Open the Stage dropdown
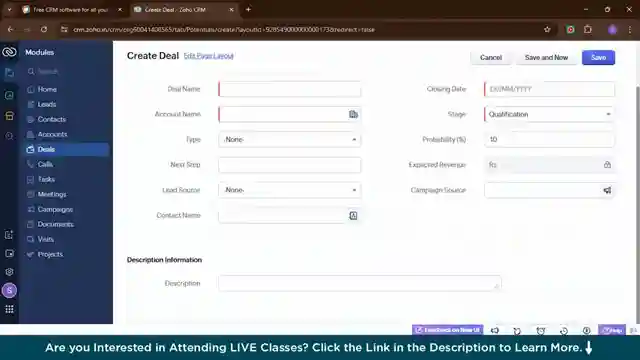The width and height of the screenshot is (640, 360). [x=549, y=114]
